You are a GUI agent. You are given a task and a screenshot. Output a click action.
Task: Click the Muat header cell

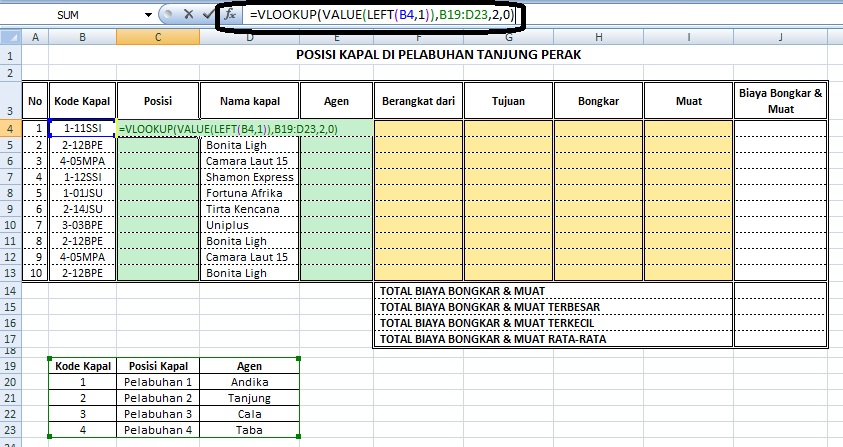[x=689, y=101]
